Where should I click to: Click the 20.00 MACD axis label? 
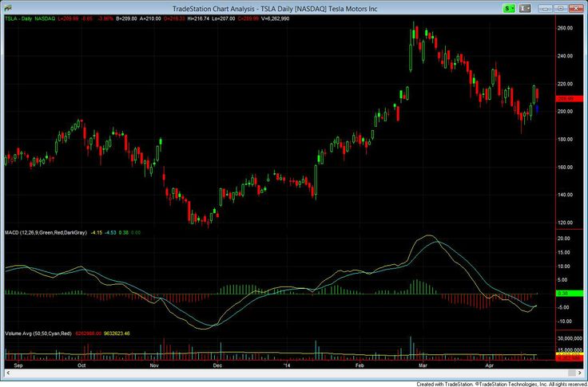(x=565, y=239)
